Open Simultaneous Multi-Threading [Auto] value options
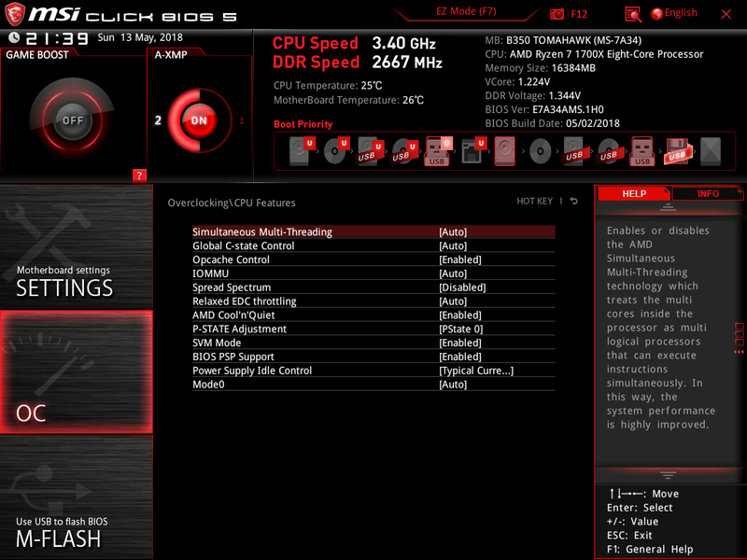The image size is (747, 560). 453,231
